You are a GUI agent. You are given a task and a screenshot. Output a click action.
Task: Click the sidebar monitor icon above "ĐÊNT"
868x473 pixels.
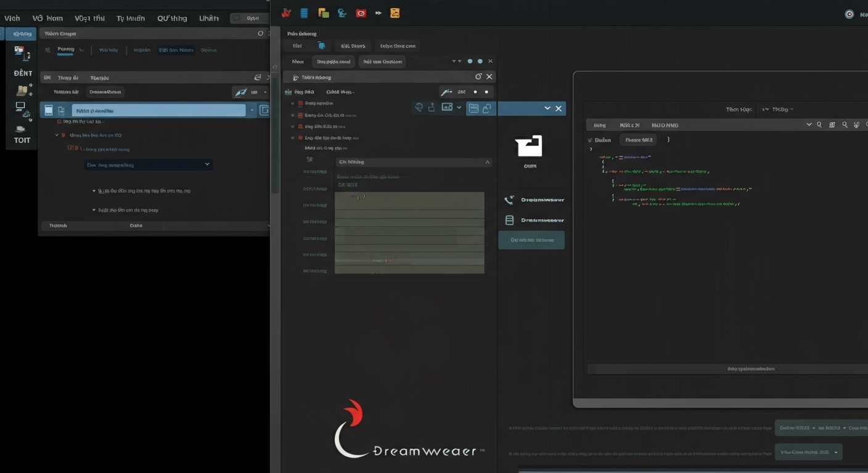[x=22, y=54]
